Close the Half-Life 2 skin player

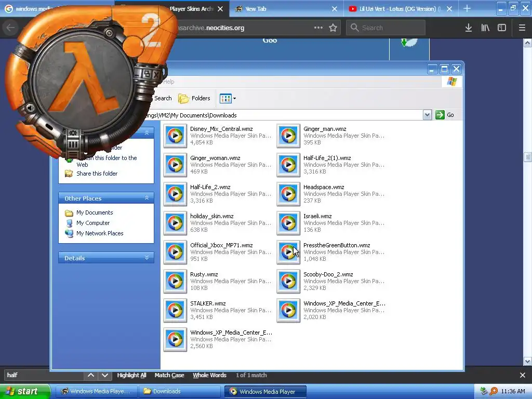tap(156, 75)
